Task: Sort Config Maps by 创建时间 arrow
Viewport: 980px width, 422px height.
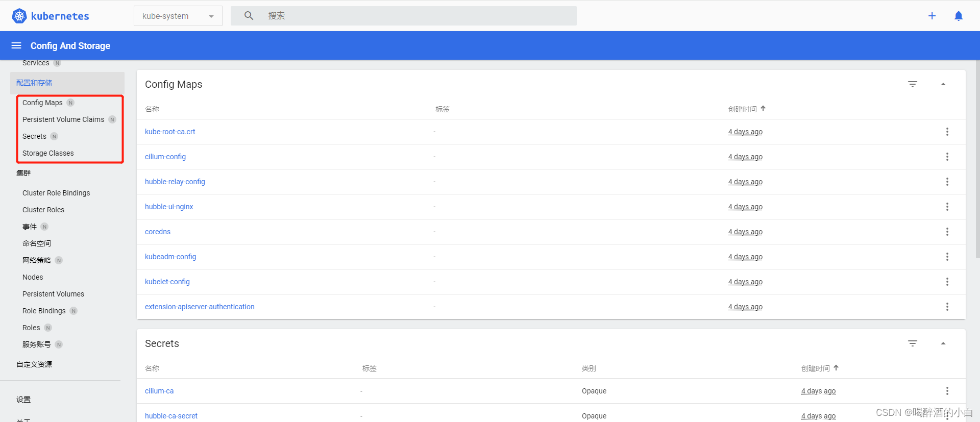Action: [x=763, y=109]
